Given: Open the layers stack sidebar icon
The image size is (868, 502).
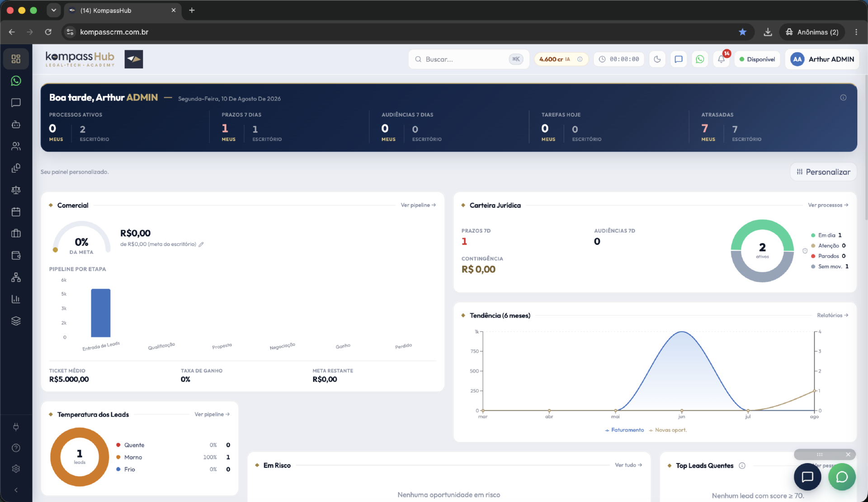Looking at the screenshot, I should pos(16,321).
